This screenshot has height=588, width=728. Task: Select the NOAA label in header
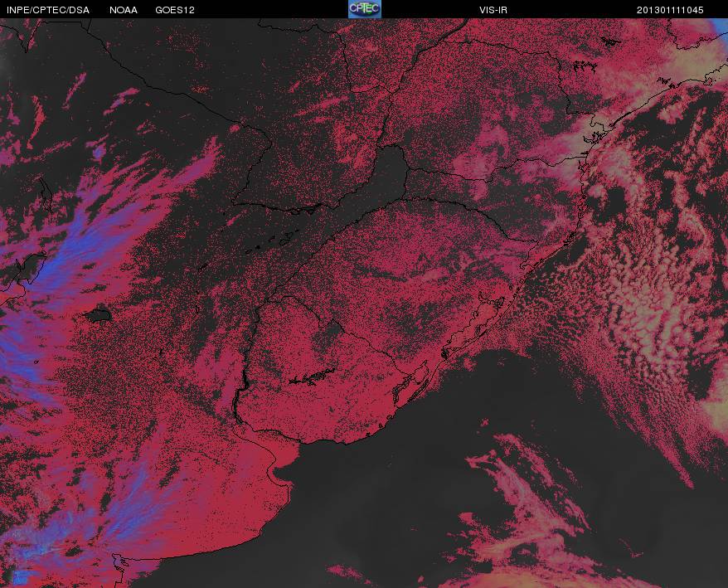point(124,10)
